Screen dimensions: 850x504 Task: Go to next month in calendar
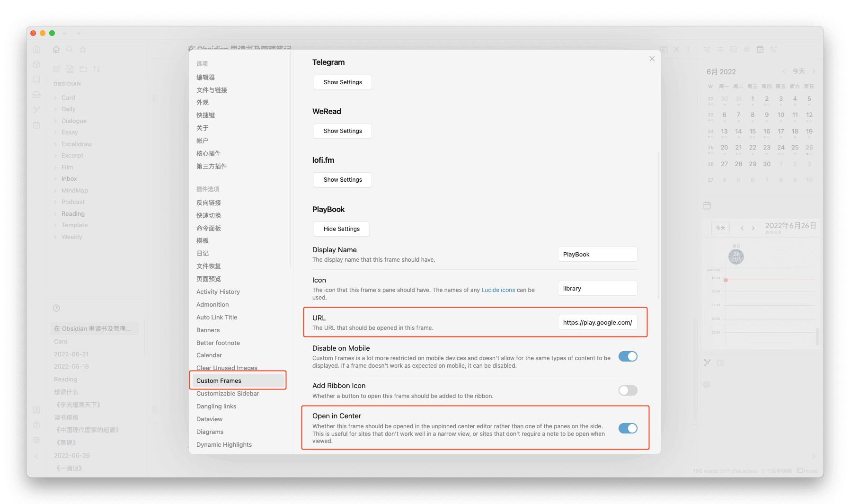814,71
